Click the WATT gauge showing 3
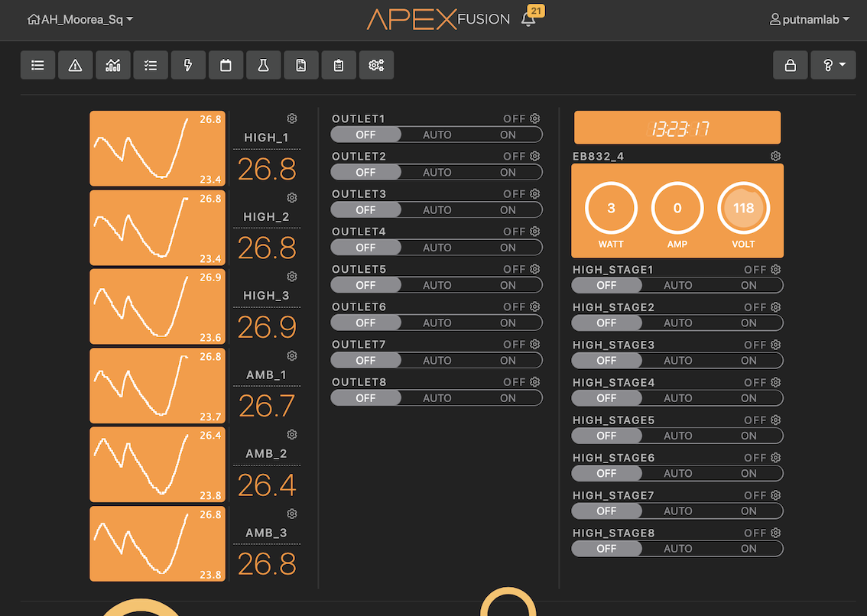The width and height of the screenshot is (867, 616). [x=611, y=208]
